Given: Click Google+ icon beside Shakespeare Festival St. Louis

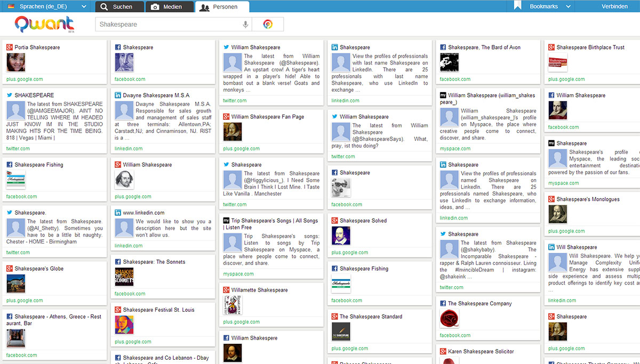Looking at the screenshot, I should 118,310.
